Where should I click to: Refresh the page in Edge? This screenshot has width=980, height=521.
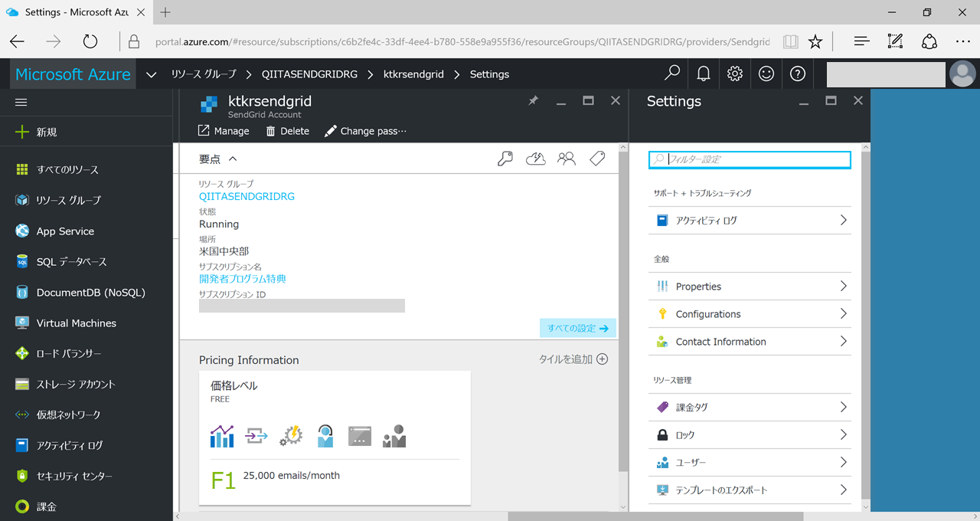pyautogui.click(x=90, y=41)
